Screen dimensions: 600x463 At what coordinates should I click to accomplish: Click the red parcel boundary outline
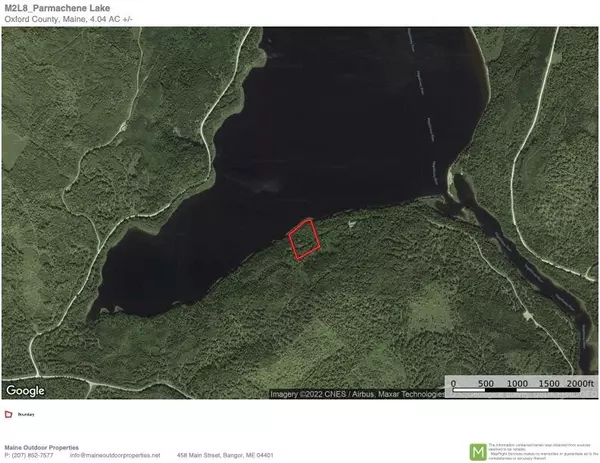click(304, 240)
